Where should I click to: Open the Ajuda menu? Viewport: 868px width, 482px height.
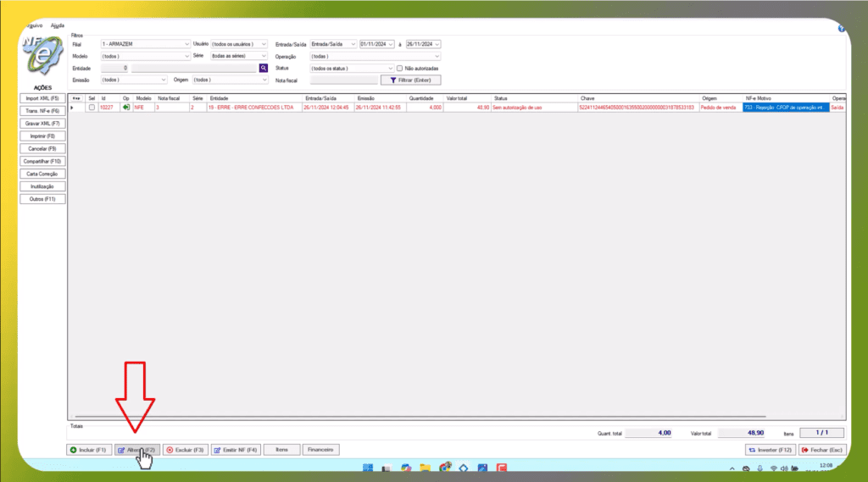click(x=58, y=25)
